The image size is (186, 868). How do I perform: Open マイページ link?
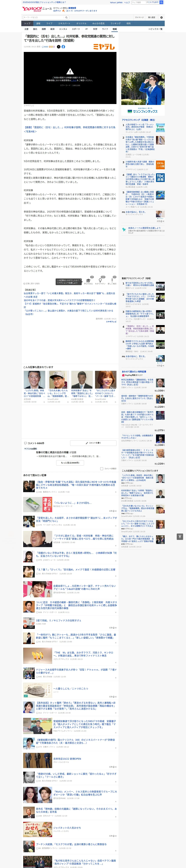(x=139, y=17)
